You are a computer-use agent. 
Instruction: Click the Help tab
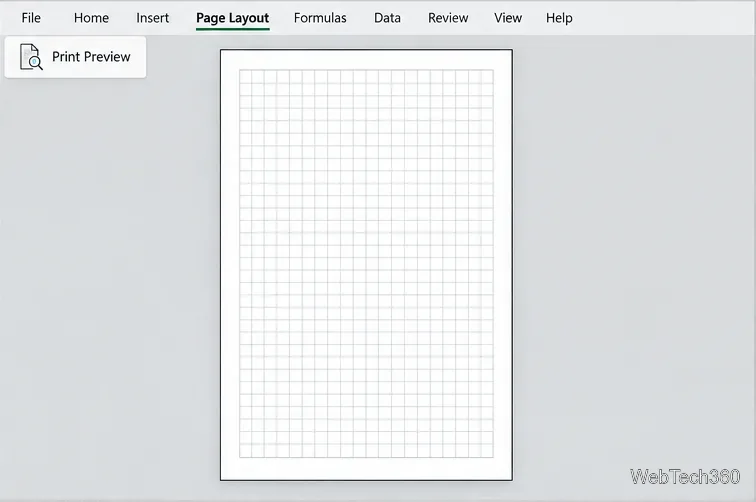559,18
